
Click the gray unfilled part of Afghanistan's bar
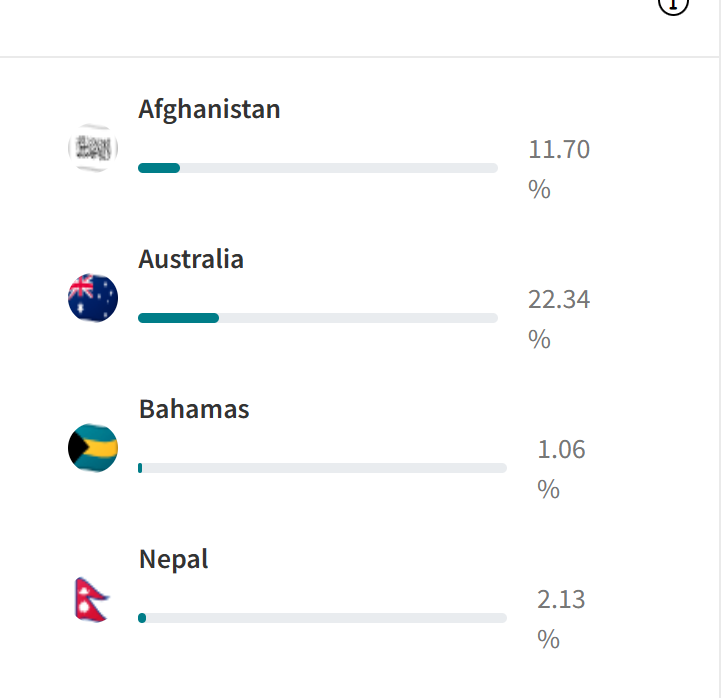point(338,168)
